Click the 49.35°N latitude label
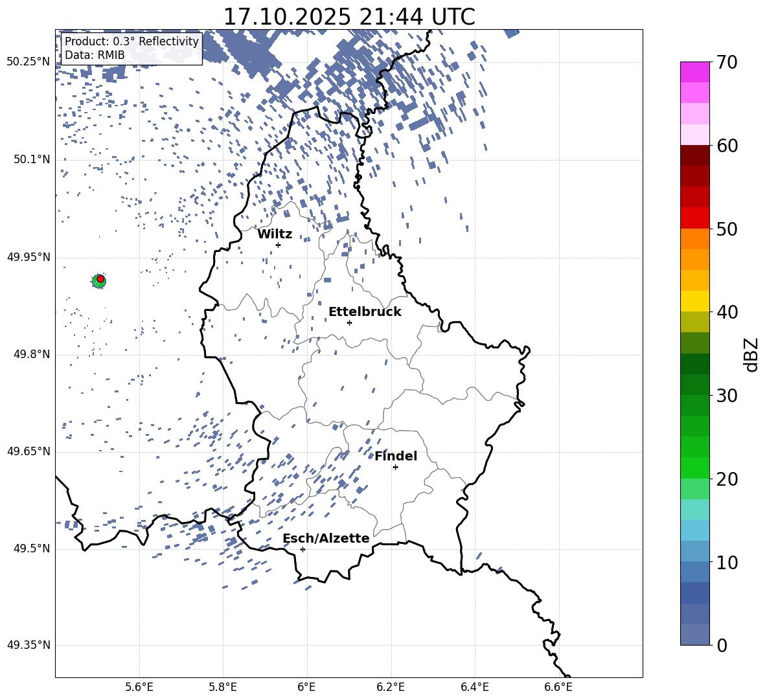The image size is (767, 700). pos(29,645)
